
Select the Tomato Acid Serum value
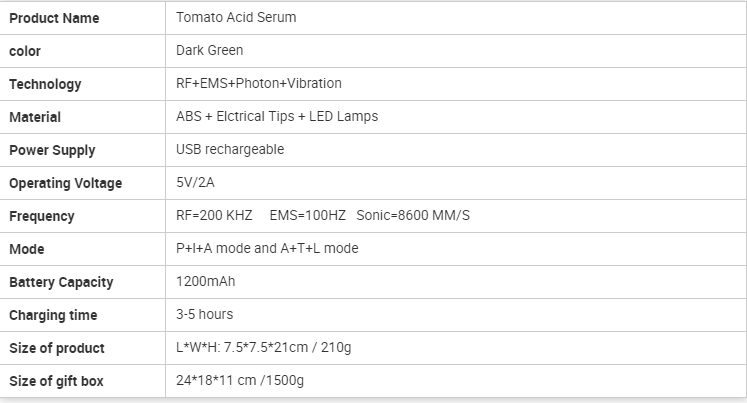click(x=236, y=17)
